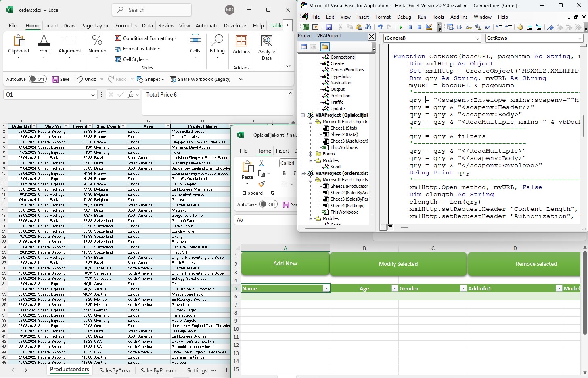Screen dimensions: 588x378
Task: Switch to the SalesByArea sheet tab
Action: 115,370
